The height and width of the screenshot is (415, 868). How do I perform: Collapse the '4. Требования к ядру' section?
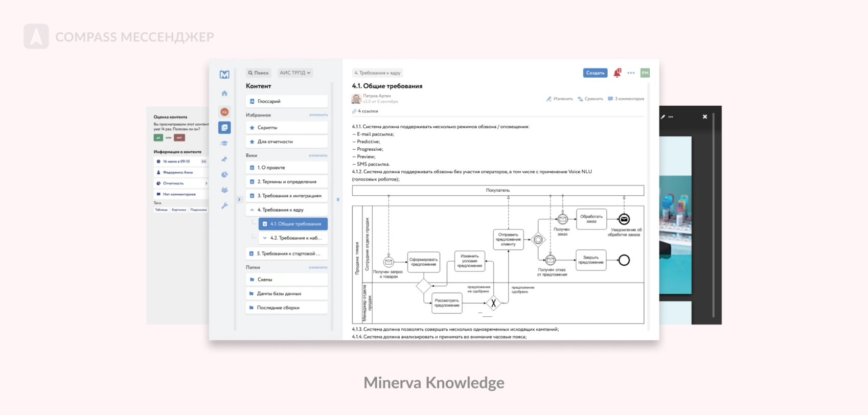click(x=252, y=210)
